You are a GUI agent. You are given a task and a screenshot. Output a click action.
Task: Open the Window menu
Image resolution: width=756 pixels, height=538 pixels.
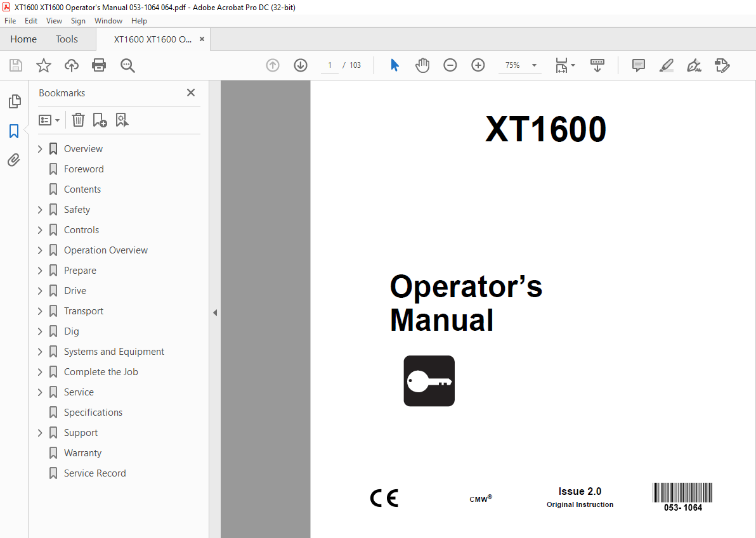pos(108,21)
